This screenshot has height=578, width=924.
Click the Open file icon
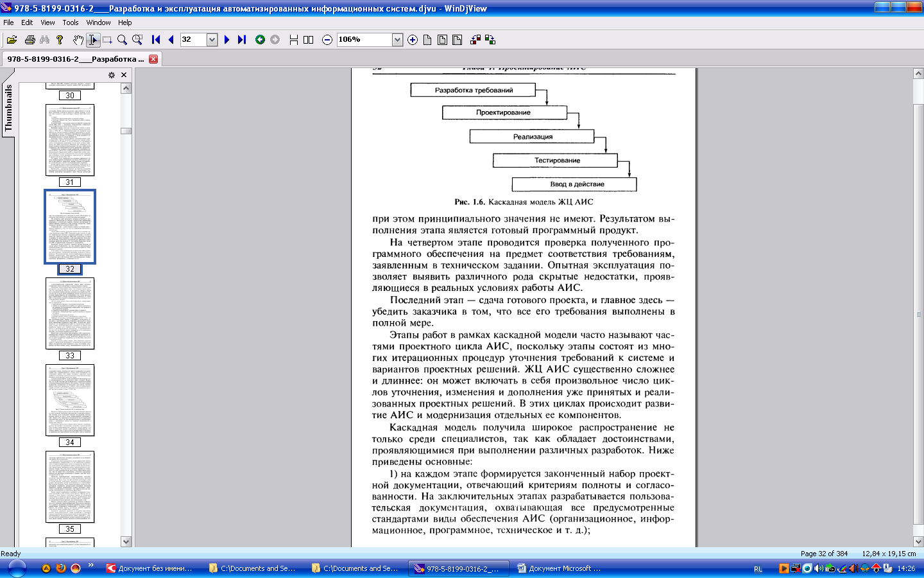12,40
